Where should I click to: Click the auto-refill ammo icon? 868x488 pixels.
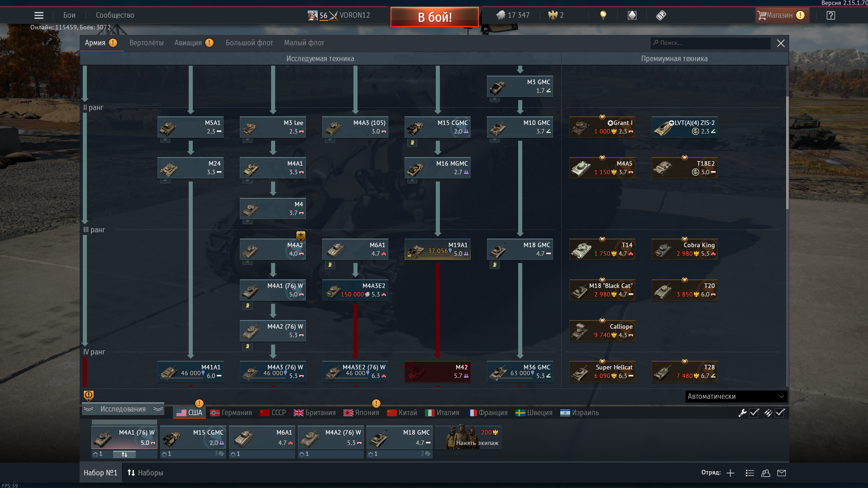pos(768,412)
